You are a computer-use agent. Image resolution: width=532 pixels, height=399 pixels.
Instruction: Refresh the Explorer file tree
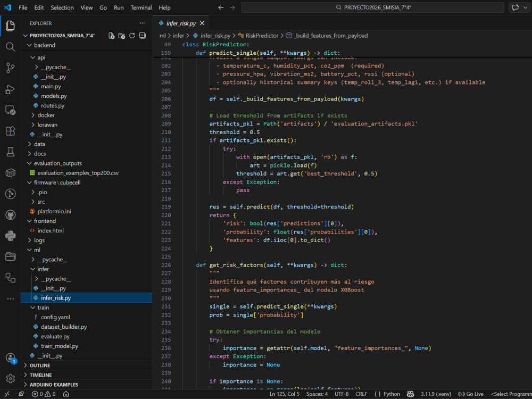(132, 36)
